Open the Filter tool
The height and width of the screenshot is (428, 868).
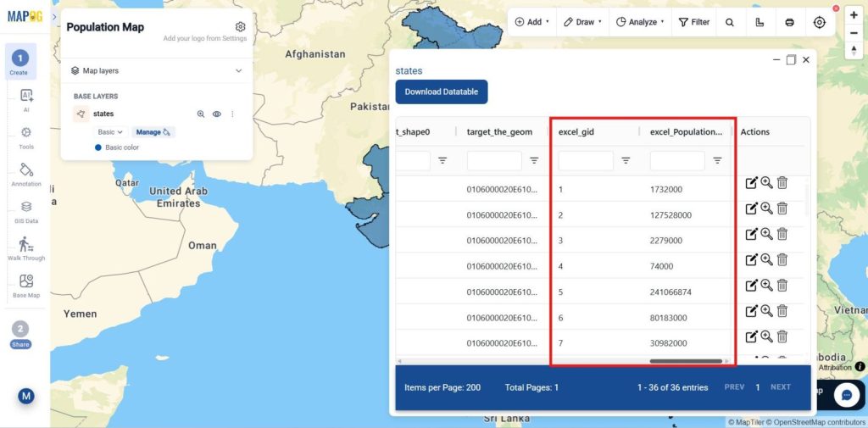[x=694, y=22]
